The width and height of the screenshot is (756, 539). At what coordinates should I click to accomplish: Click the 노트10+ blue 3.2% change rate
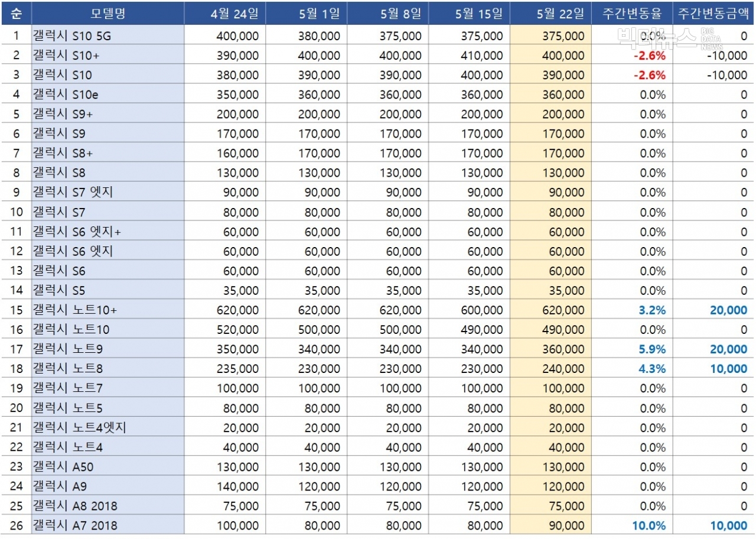(x=652, y=310)
